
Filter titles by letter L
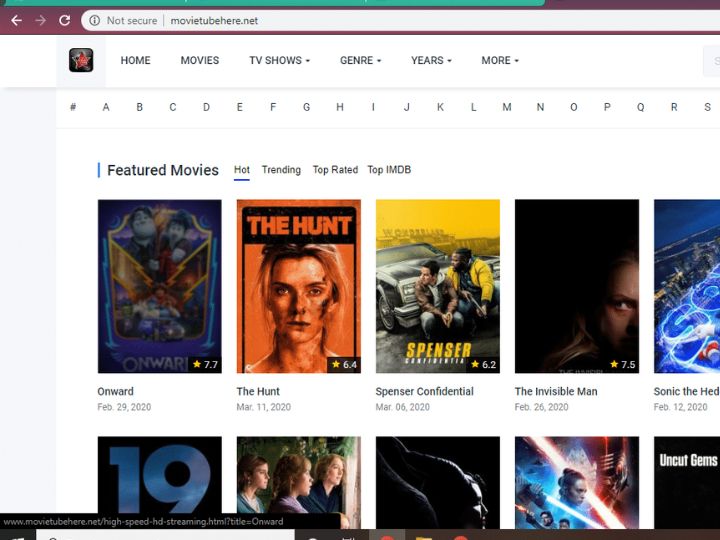(473, 107)
